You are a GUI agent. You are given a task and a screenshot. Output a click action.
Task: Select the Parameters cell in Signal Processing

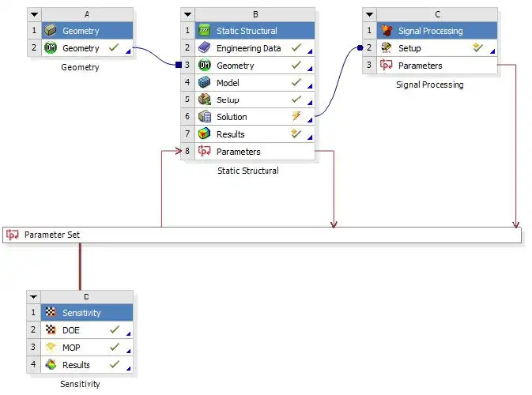[x=437, y=65]
